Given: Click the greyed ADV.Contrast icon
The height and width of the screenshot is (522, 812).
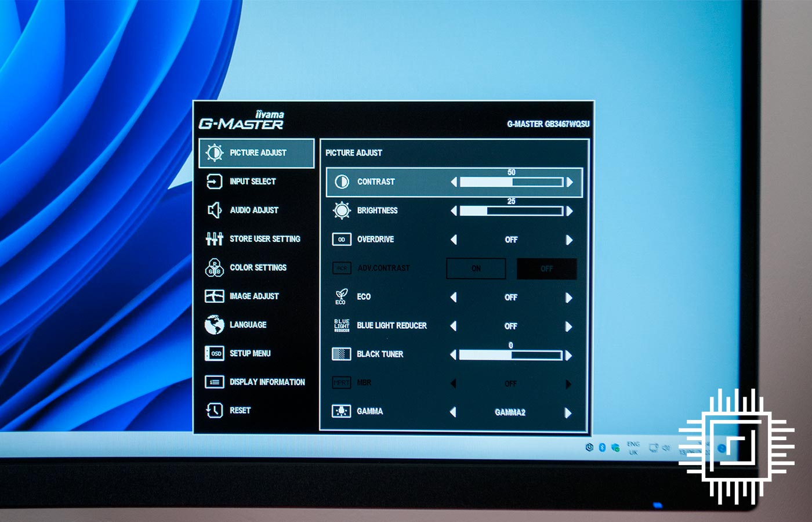Looking at the screenshot, I should (342, 268).
